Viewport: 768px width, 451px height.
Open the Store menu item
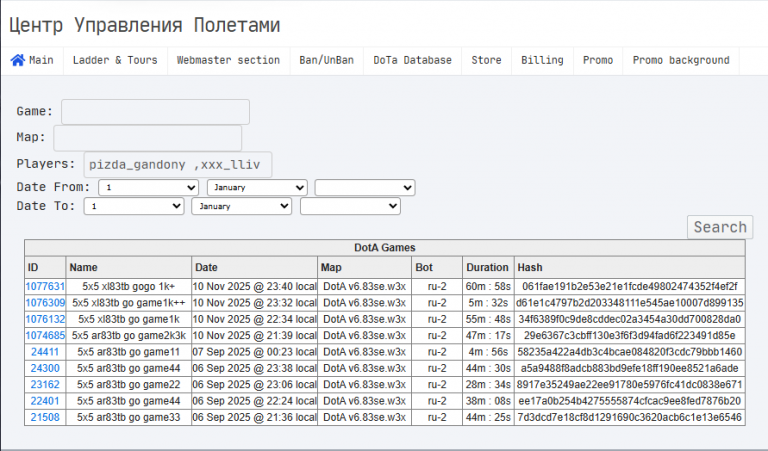pos(486,60)
